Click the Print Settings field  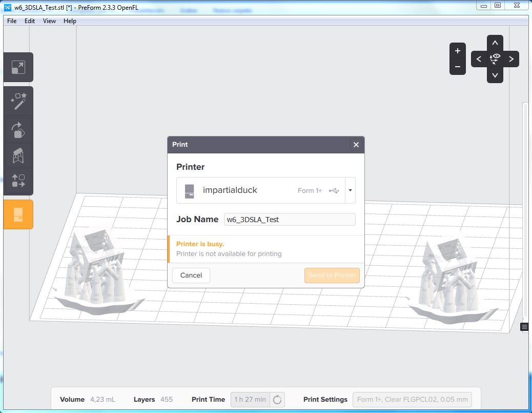[412, 400]
